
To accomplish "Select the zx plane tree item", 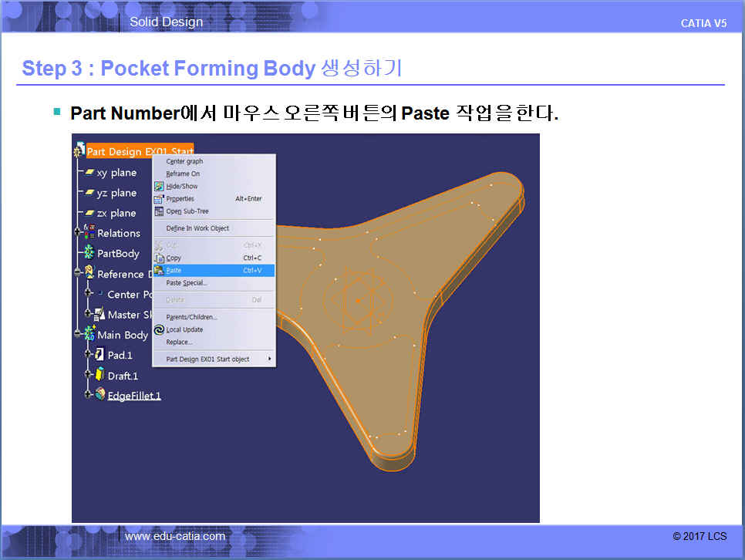I will 116,213.
